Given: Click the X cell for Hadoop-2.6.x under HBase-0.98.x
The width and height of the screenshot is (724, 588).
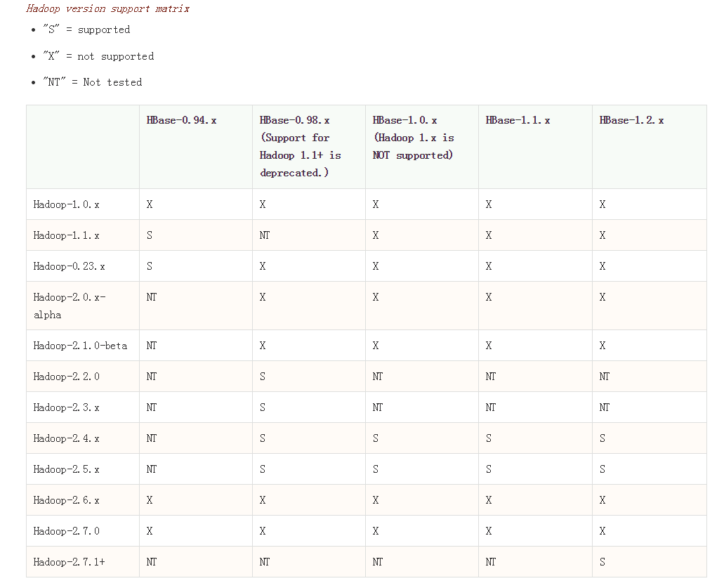Looking at the screenshot, I should tap(262, 499).
